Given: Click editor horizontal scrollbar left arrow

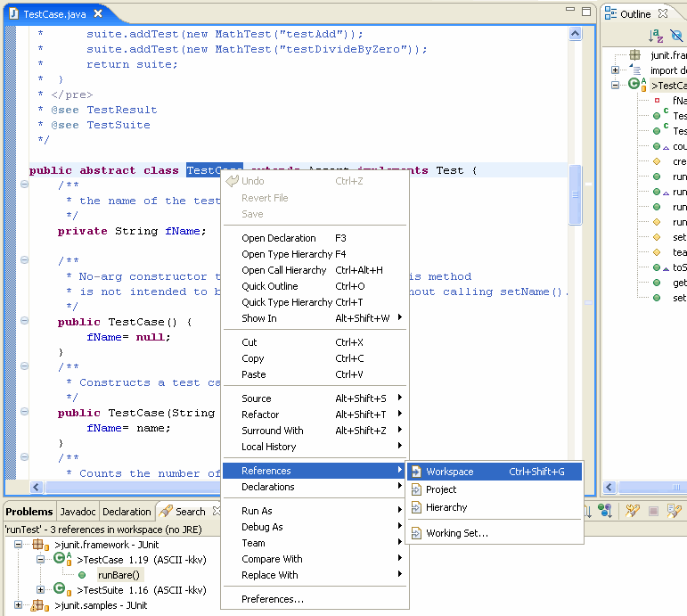Looking at the screenshot, I should click(37, 487).
